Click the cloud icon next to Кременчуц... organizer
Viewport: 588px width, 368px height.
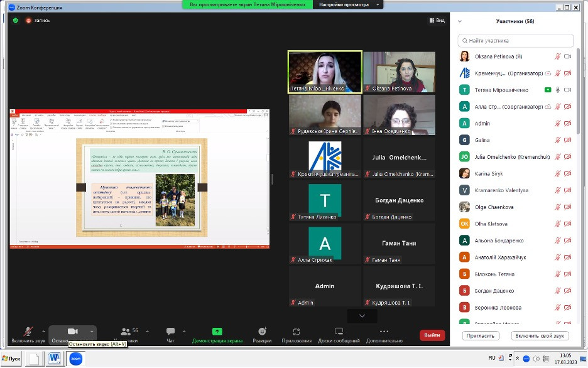point(548,73)
